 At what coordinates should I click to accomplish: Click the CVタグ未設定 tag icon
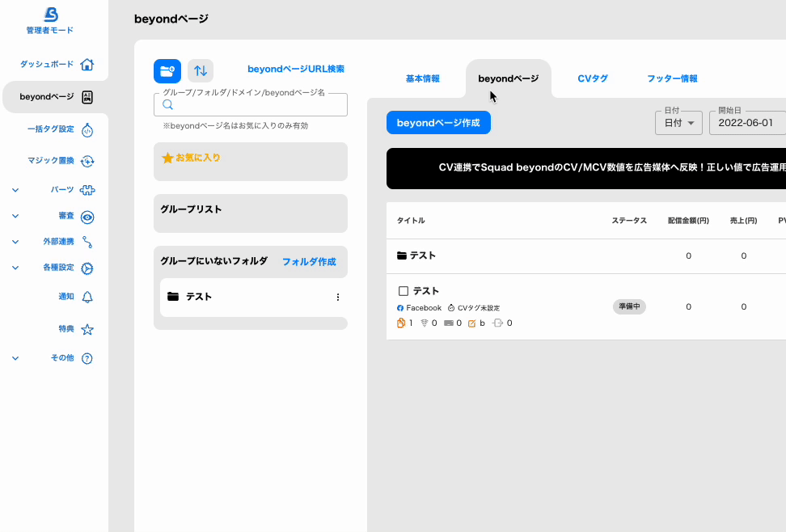point(451,308)
